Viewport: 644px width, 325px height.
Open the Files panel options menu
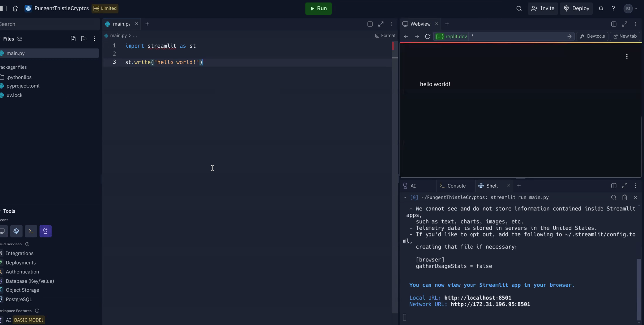click(94, 39)
